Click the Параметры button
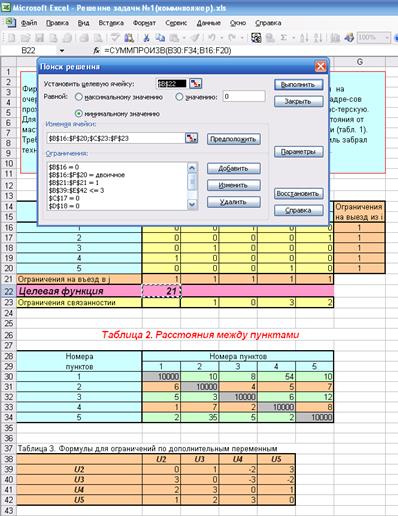This screenshot has height=516, width=398. tap(298, 152)
